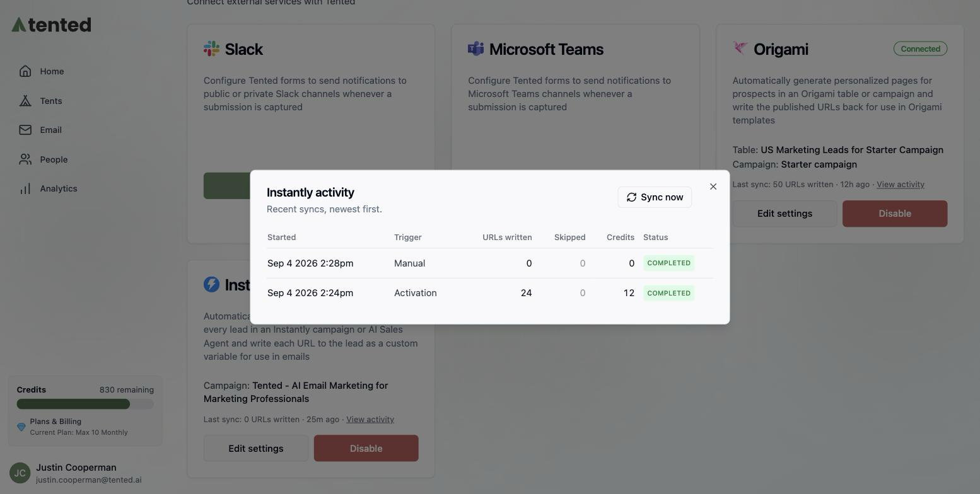
Task: Click the Microsoft Teams card title
Action: tap(546, 49)
